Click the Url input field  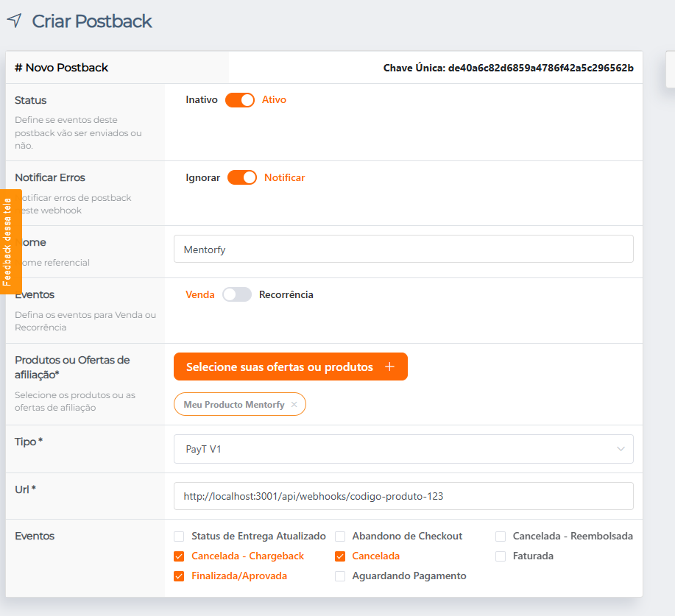403,496
